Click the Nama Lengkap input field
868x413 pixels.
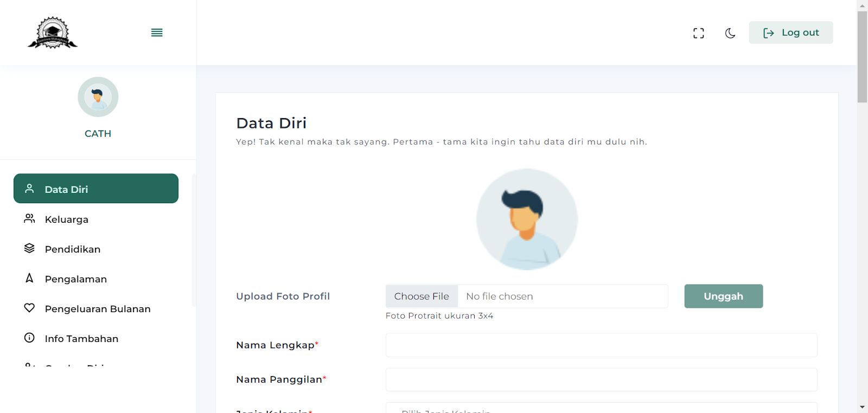point(601,345)
